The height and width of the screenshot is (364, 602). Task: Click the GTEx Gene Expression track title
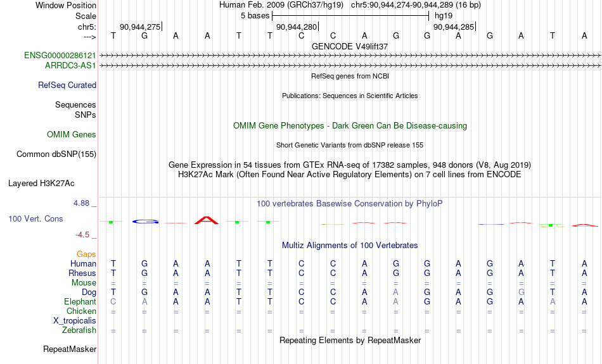tap(350, 165)
